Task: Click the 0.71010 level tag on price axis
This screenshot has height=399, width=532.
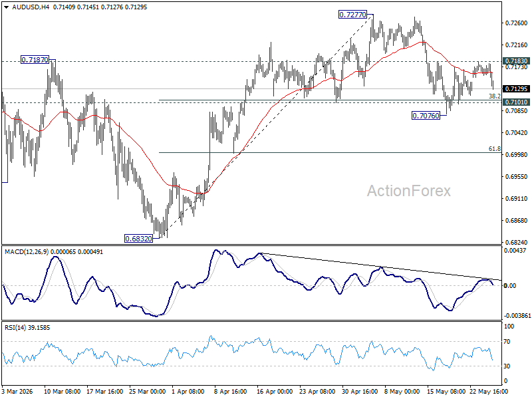Action: 517,102
